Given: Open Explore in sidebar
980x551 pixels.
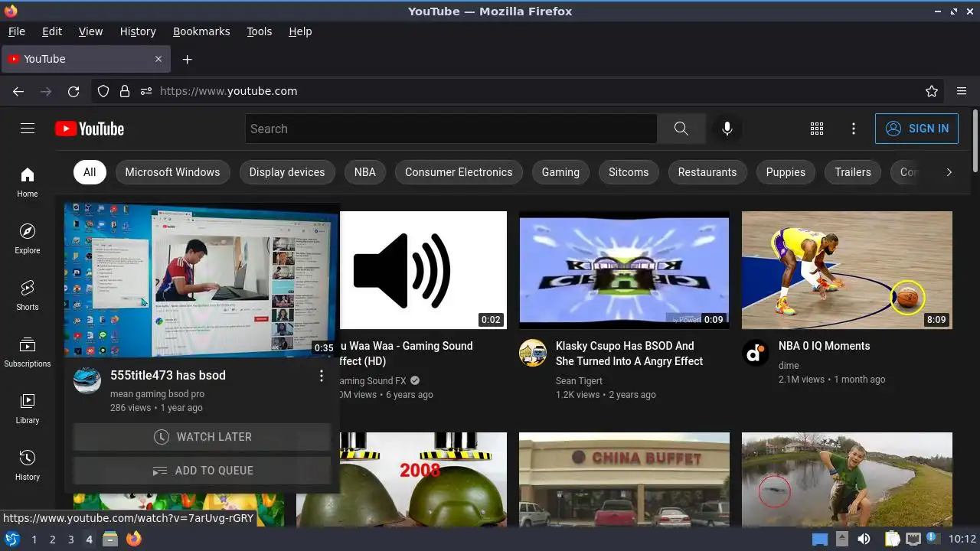Looking at the screenshot, I should click(x=28, y=239).
